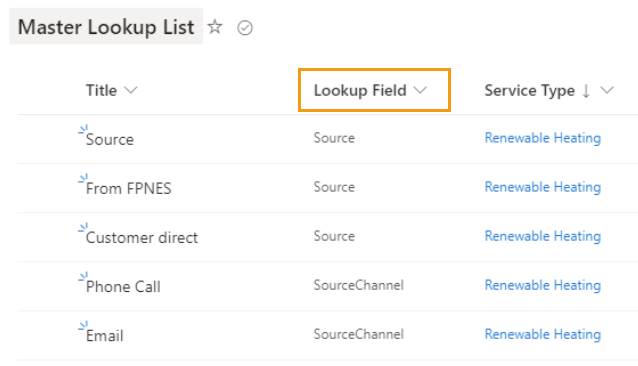Image resolution: width=638 pixels, height=366 pixels.
Task: Open the Customer direct item
Action: [142, 237]
